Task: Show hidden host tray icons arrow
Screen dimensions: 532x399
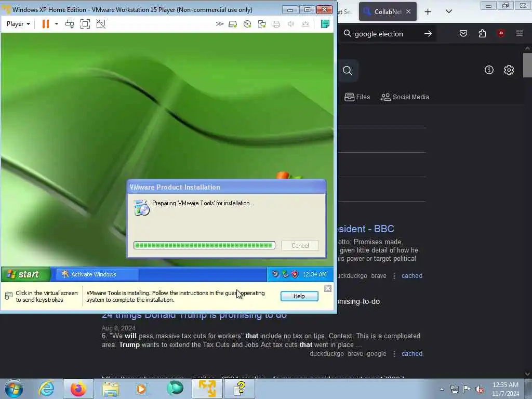Action: pos(442,389)
